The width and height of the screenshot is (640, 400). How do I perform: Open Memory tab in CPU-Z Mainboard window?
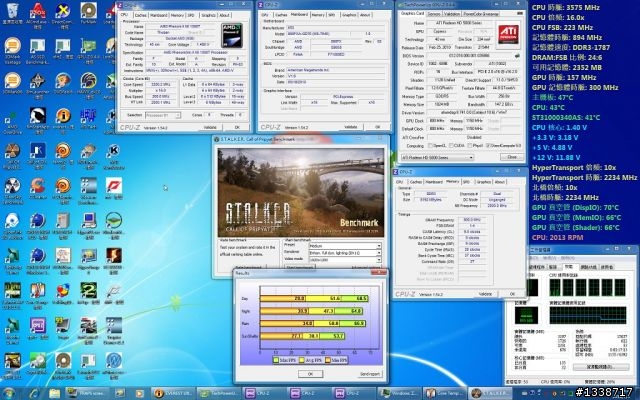(317, 15)
